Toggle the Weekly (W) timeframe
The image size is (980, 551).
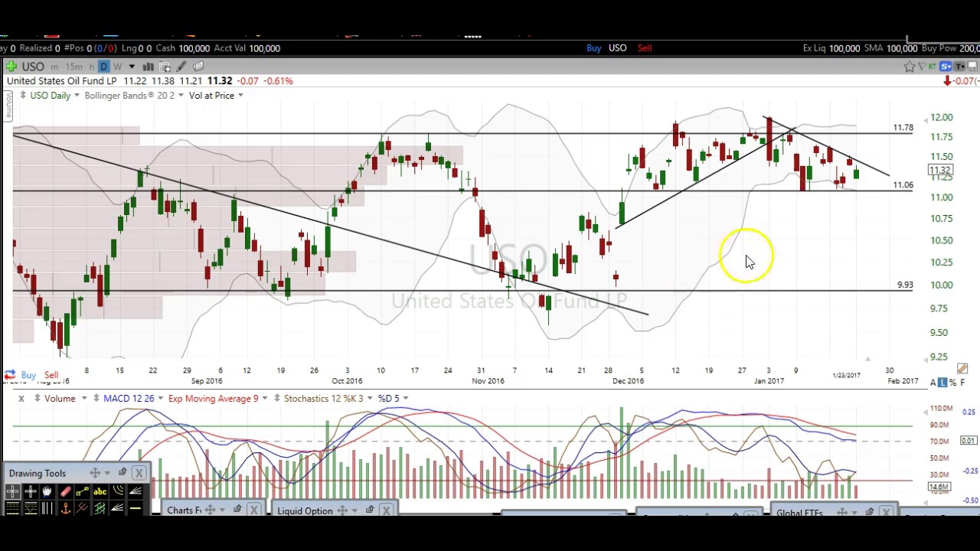(x=117, y=67)
